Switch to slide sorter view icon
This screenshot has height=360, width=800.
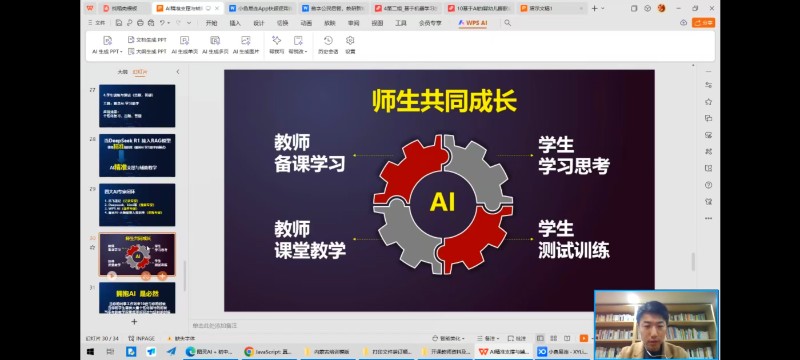554,338
